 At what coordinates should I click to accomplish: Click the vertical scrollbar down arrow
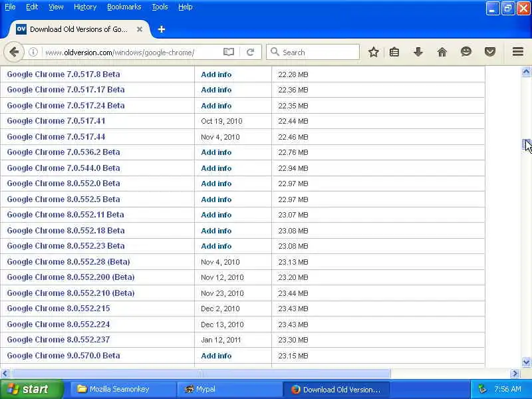pos(526,362)
